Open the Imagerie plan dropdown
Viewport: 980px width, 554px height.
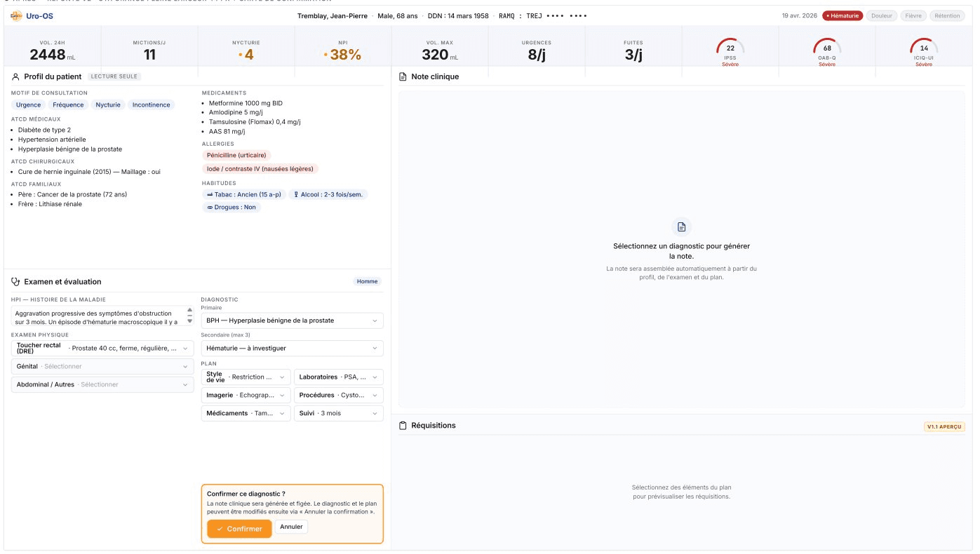tap(246, 395)
